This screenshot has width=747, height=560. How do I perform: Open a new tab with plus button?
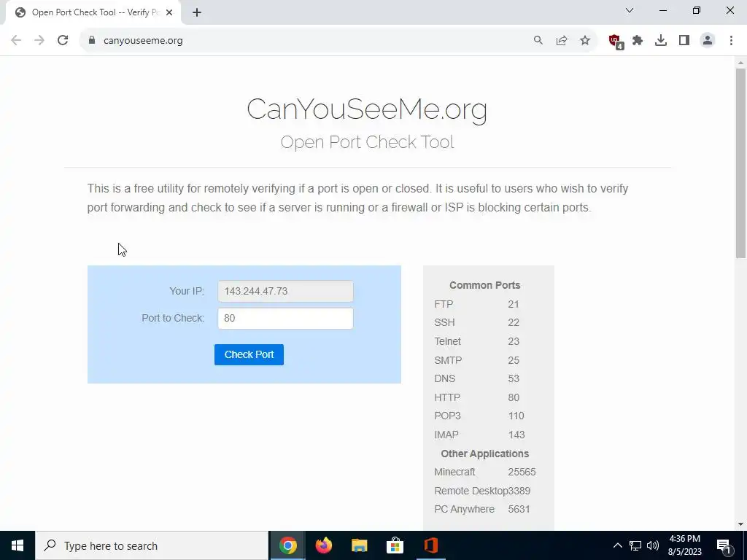pyautogui.click(x=197, y=12)
